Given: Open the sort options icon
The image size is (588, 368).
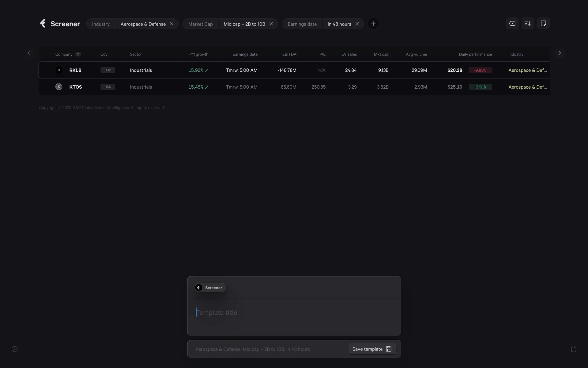Looking at the screenshot, I should (528, 23).
